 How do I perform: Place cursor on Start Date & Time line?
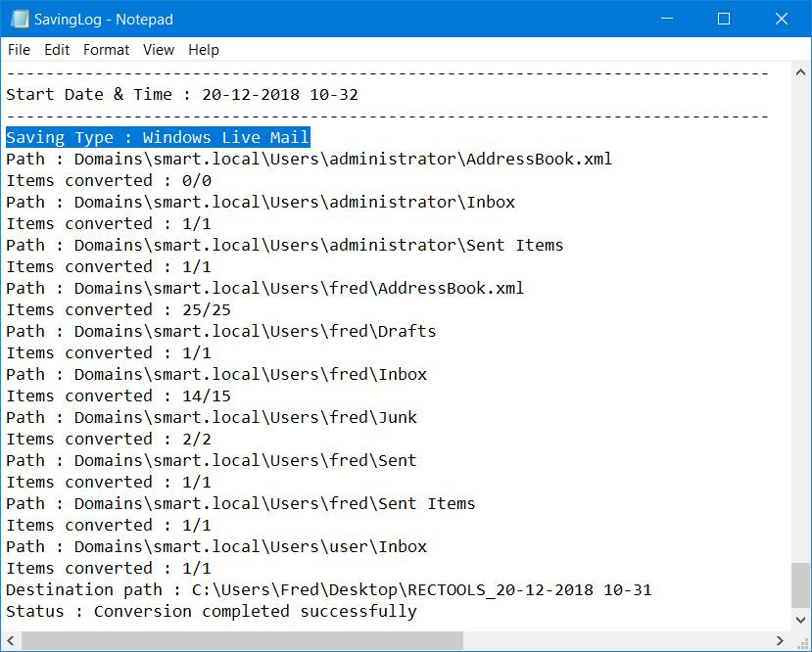point(182,94)
